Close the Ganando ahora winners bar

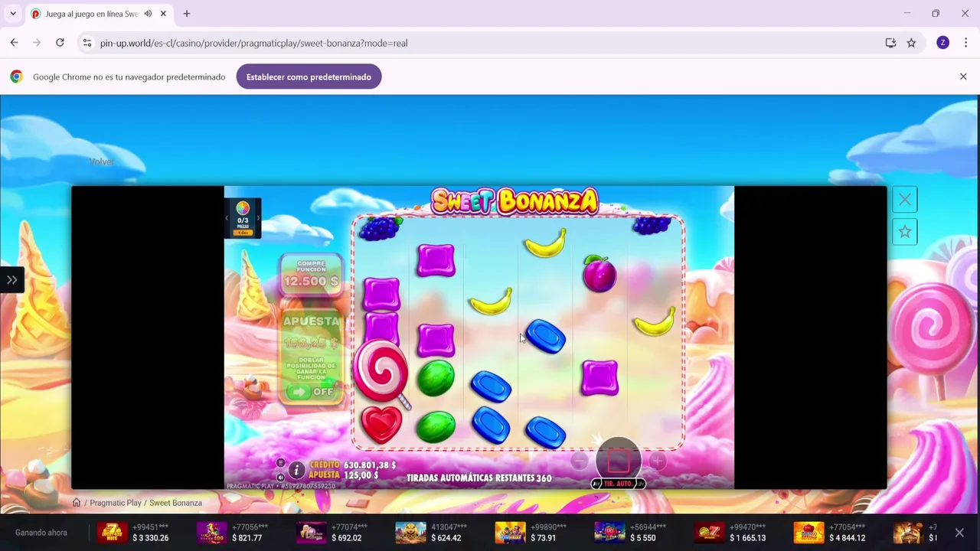pyautogui.click(x=959, y=533)
